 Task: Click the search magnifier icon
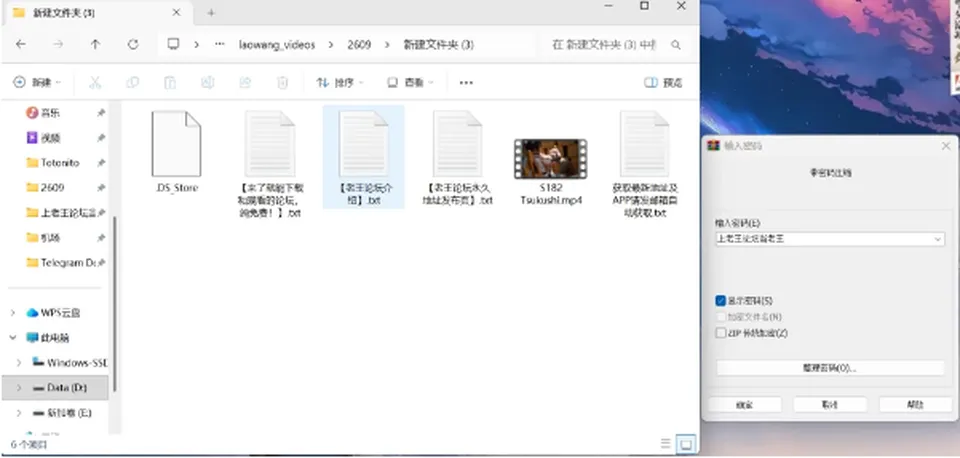pos(676,45)
